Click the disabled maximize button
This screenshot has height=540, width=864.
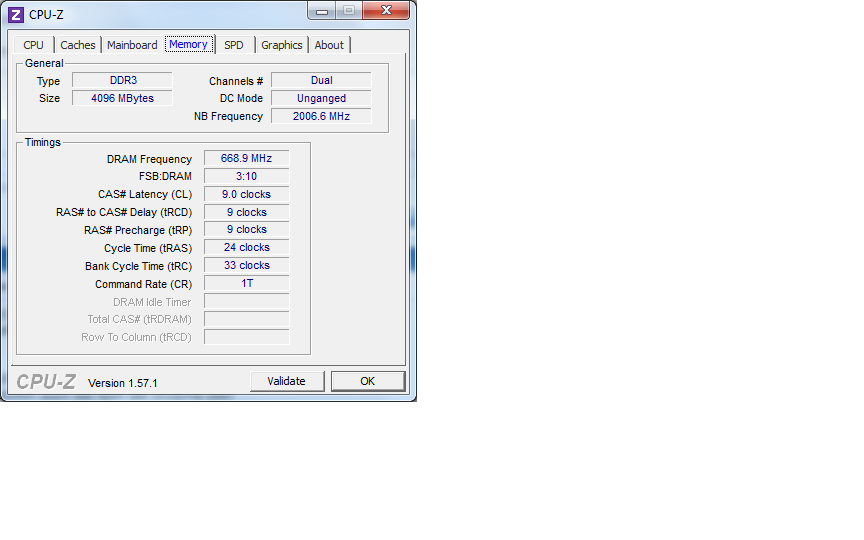pos(349,10)
